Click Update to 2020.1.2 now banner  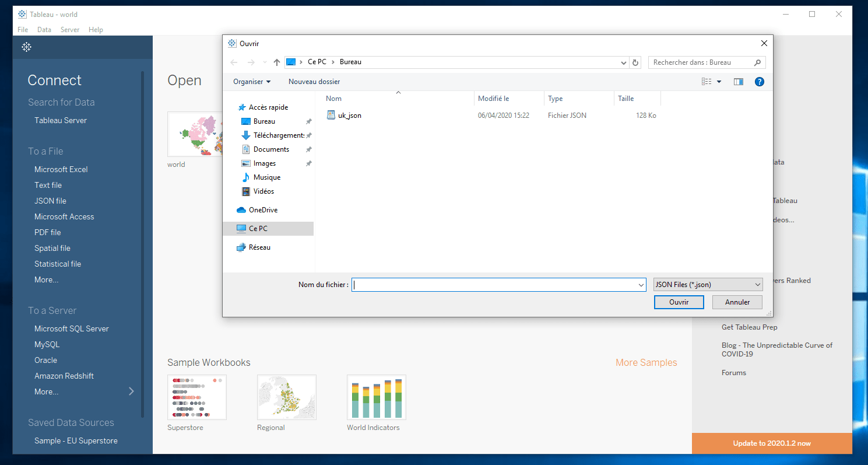pos(772,443)
